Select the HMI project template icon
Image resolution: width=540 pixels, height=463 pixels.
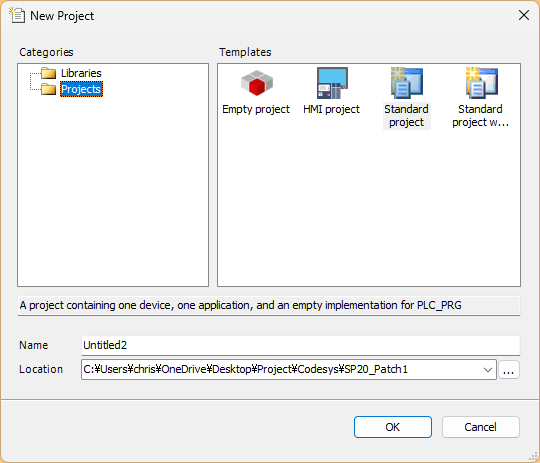pos(332,83)
